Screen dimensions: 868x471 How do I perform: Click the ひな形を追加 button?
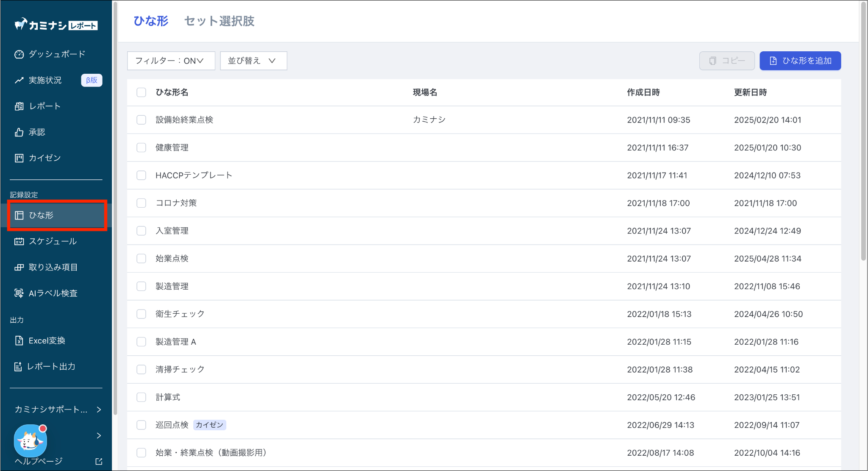(800, 61)
